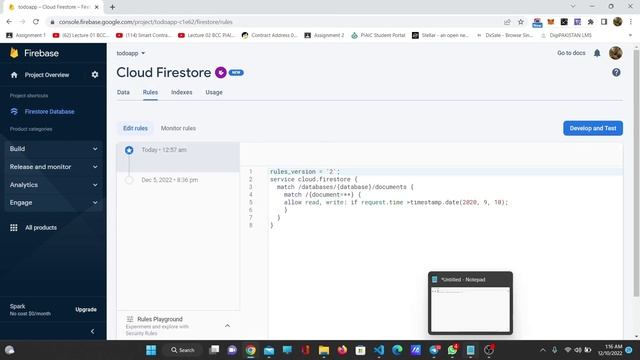The width and height of the screenshot is (640, 360).
Task: Open Firestore Database from the sidebar
Action: point(49,111)
